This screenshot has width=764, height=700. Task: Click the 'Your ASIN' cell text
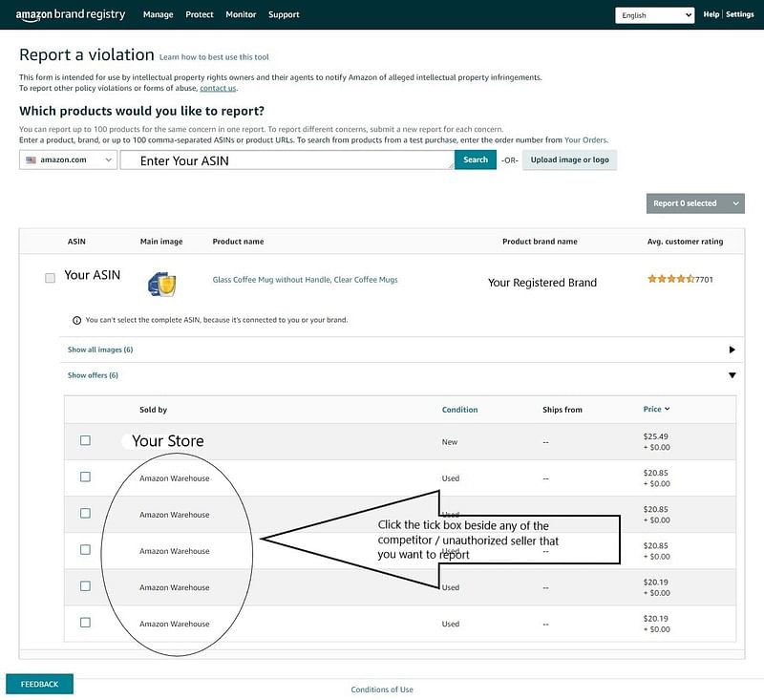(92, 275)
